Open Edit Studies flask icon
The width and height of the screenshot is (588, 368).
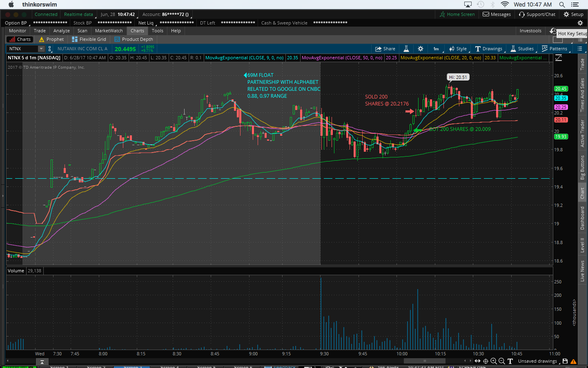tap(406, 49)
